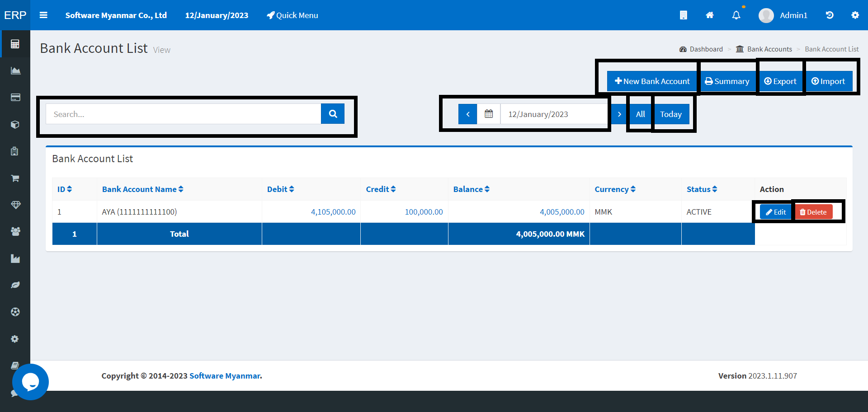Go to home via house icon

[x=710, y=15]
